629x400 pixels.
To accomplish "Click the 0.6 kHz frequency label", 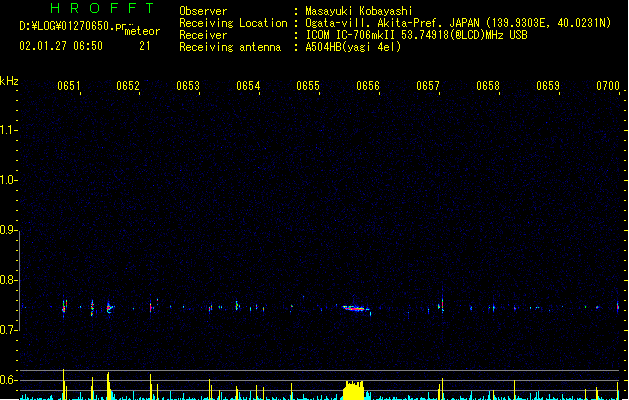I will (8, 380).
